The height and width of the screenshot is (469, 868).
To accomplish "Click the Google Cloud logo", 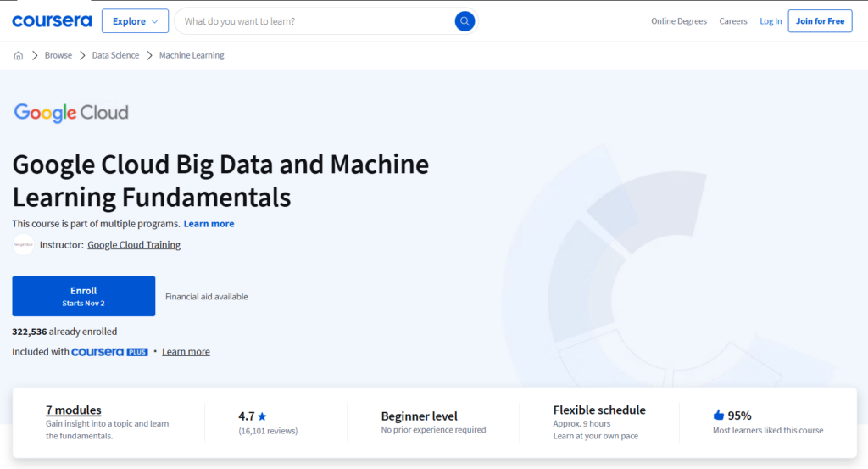I will [x=71, y=113].
